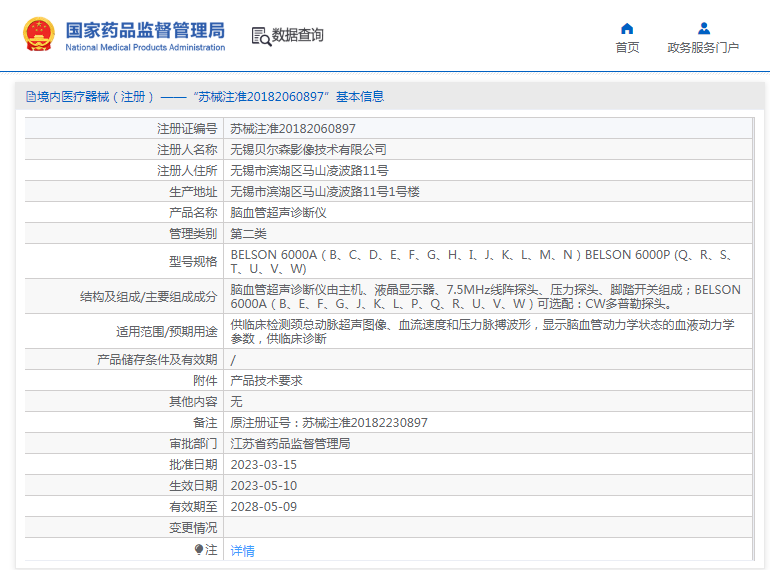770x570 pixels.
Task: Open the 政务服务门户 user icon
Action: (704, 28)
